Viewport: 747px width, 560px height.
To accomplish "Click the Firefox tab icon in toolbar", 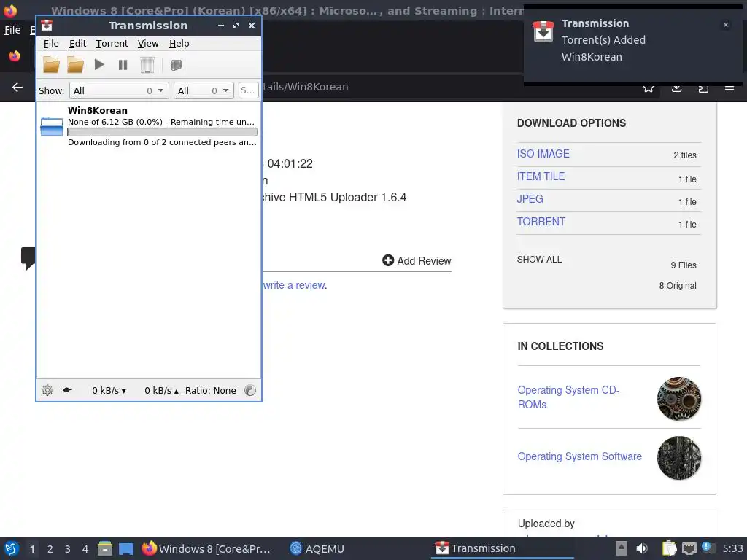I will coord(15,56).
